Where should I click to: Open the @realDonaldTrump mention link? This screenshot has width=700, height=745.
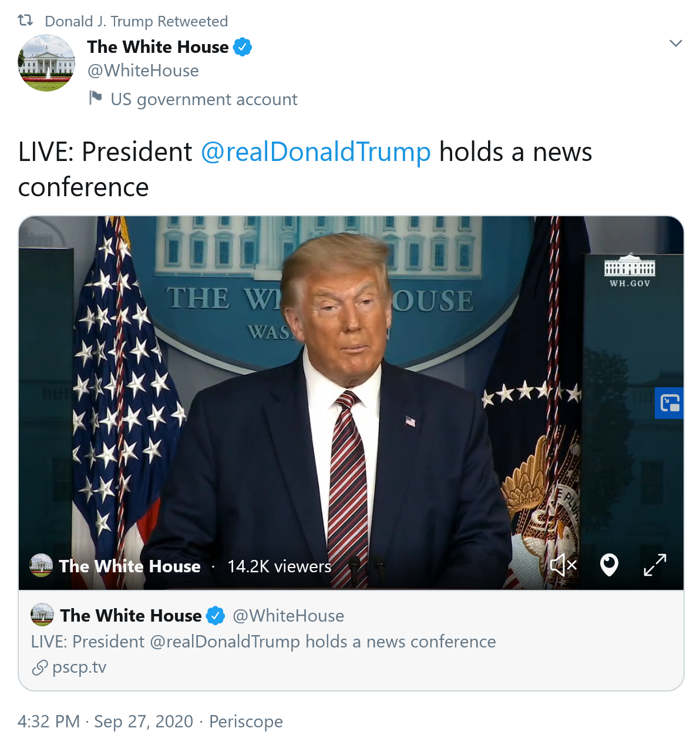tap(316, 152)
